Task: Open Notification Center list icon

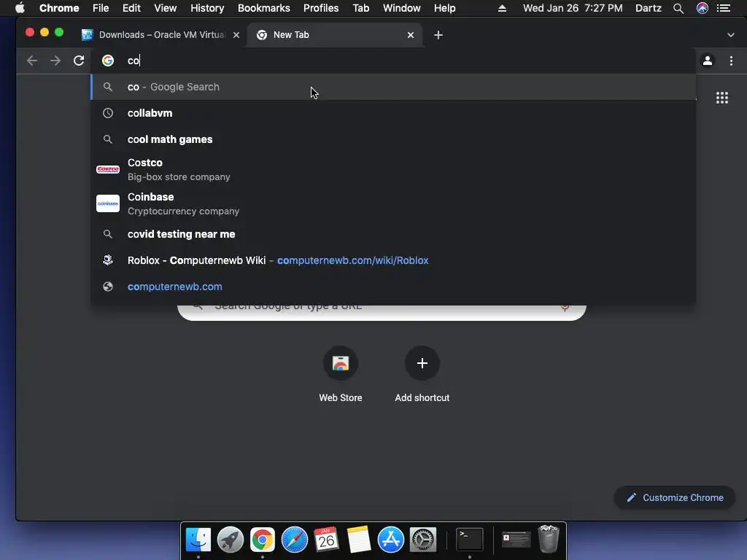Action: click(x=724, y=8)
